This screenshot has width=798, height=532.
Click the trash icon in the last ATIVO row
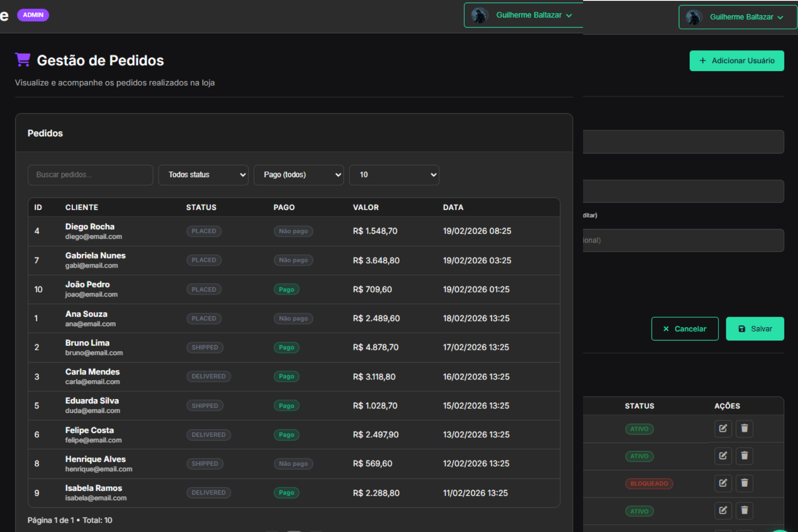744,510
